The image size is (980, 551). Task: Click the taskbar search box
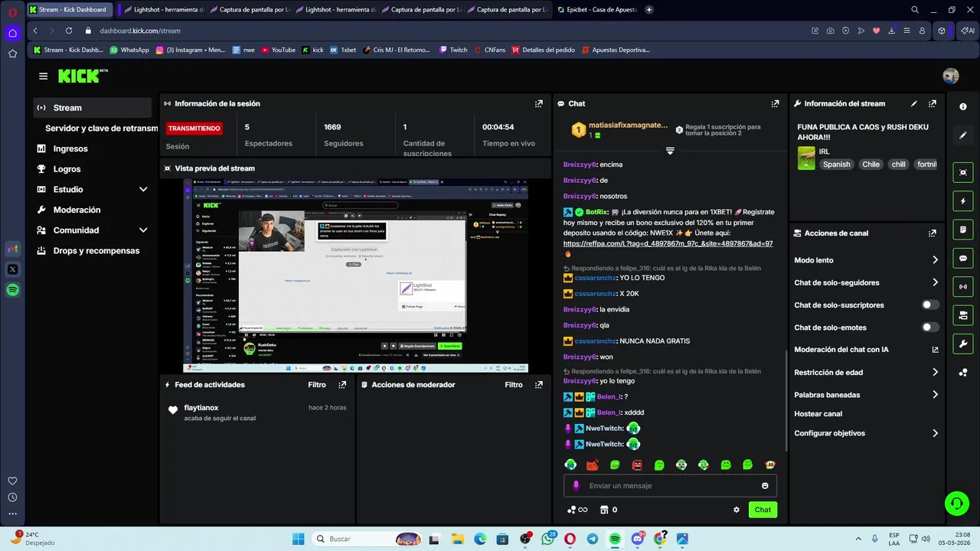(367, 539)
